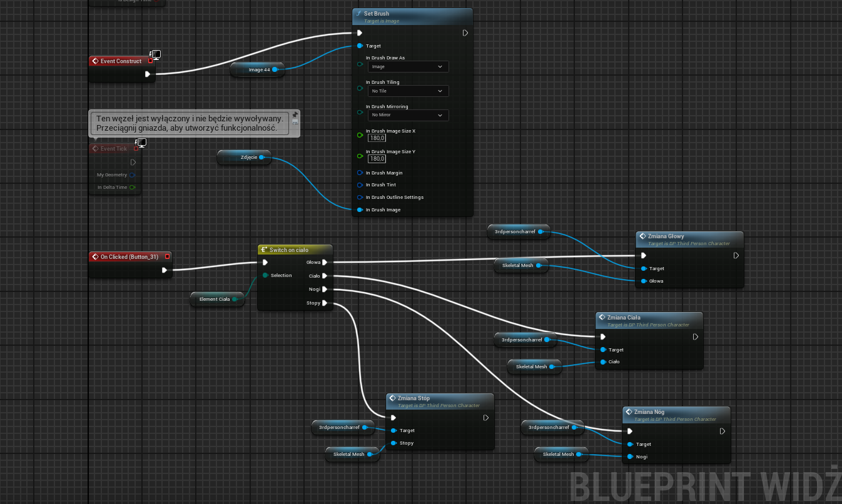The image size is (842, 504).
Task: Select the Zmiana Głowy function node header
Action: pyautogui.click(x=690, y=239)
